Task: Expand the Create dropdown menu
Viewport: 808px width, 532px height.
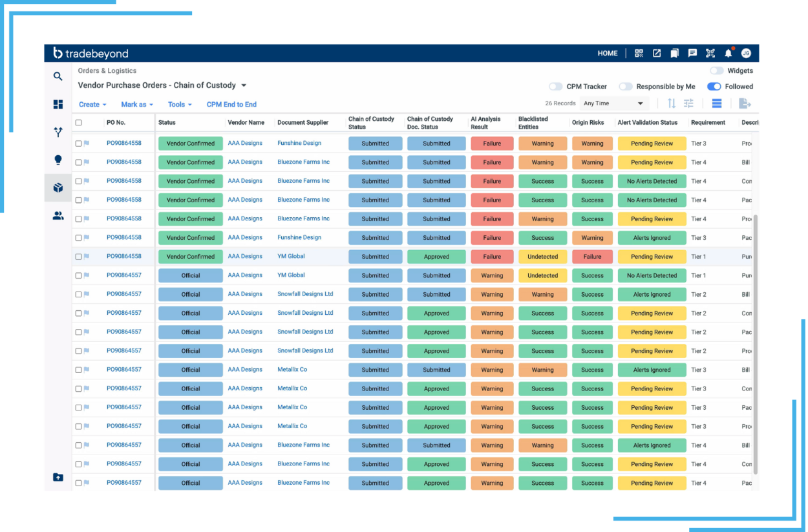Action: [x=92, y=105]
